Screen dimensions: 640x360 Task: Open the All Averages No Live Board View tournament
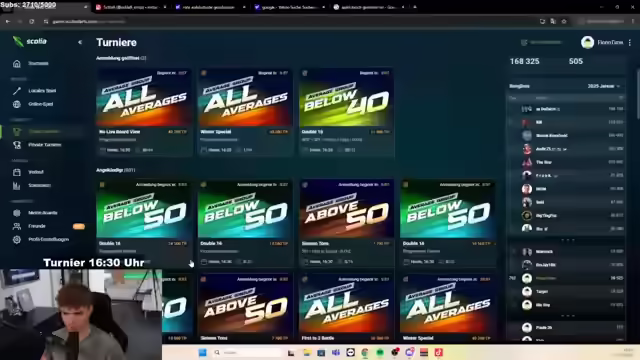144,112
